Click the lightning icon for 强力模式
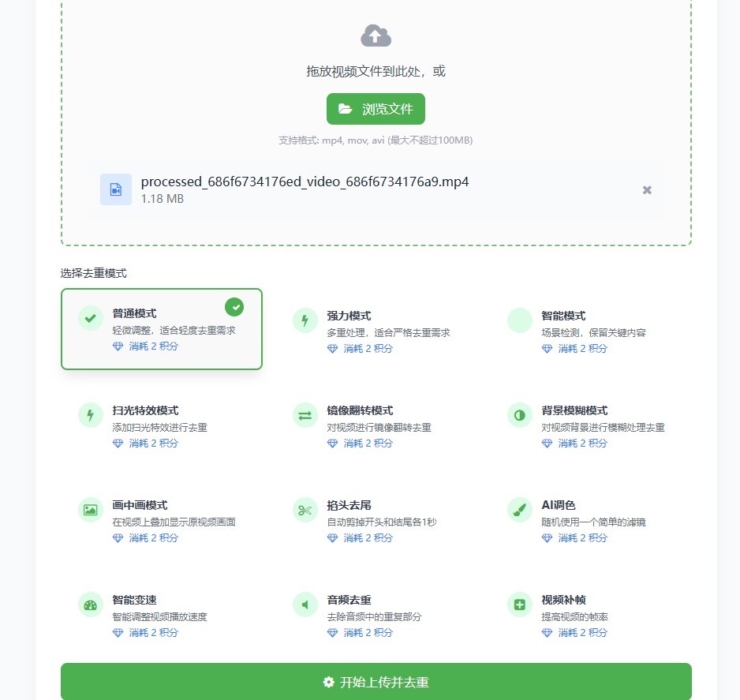This screenshot has height=700, width=740. (x=305, y=320)
